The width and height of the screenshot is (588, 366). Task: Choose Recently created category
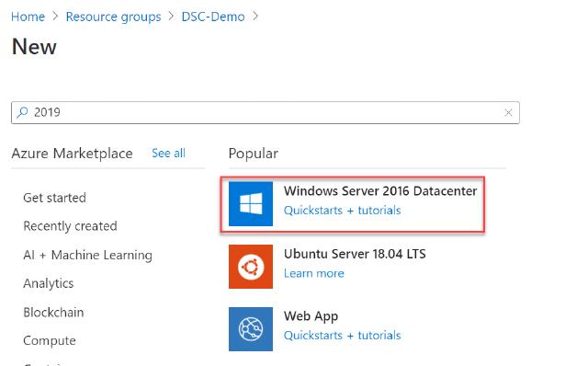pos(70,226)
